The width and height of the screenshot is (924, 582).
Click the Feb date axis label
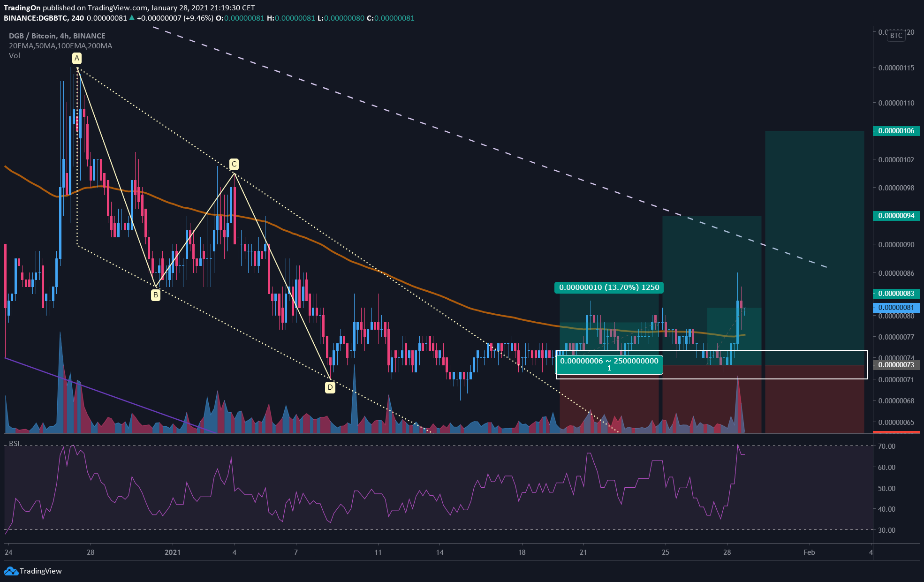point(809,552)
